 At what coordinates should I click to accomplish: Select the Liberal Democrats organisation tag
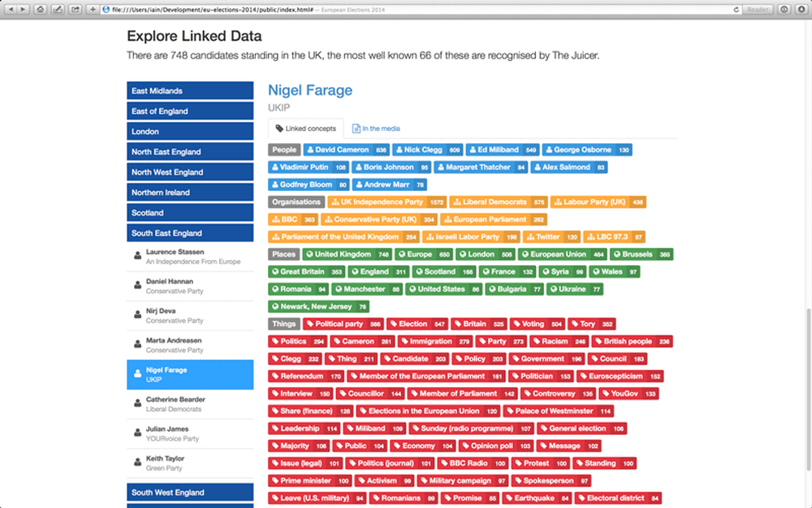pyautogui.click(x=499, y=202)
